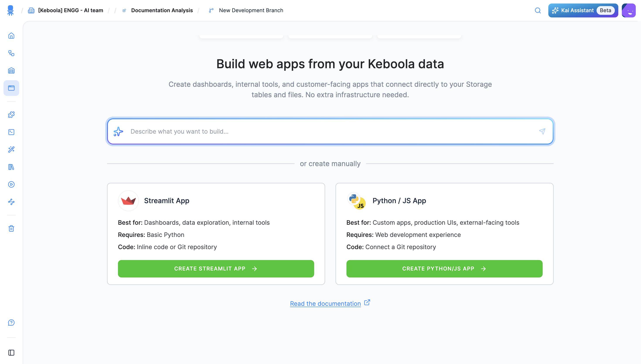Viewport: 641px width, 364px height.
Task: Open the help chat bubble icon
Action: click(x=11, y=323)
